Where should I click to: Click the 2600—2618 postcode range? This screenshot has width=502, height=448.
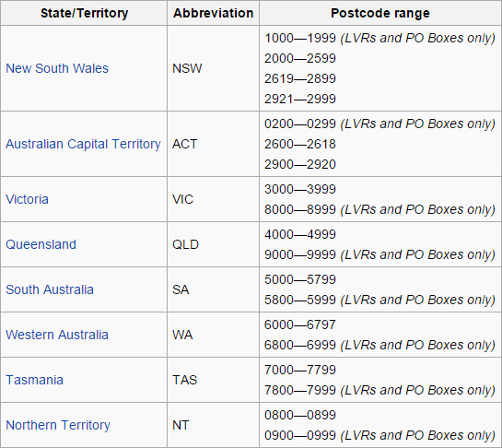pyautogui.click(x=300, y=144)
